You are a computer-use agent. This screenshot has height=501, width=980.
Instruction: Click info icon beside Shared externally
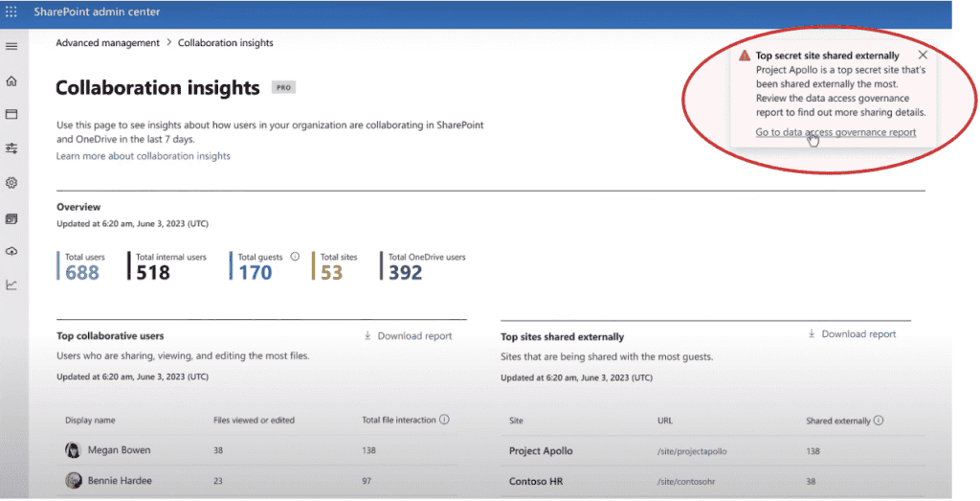[879, 421]
